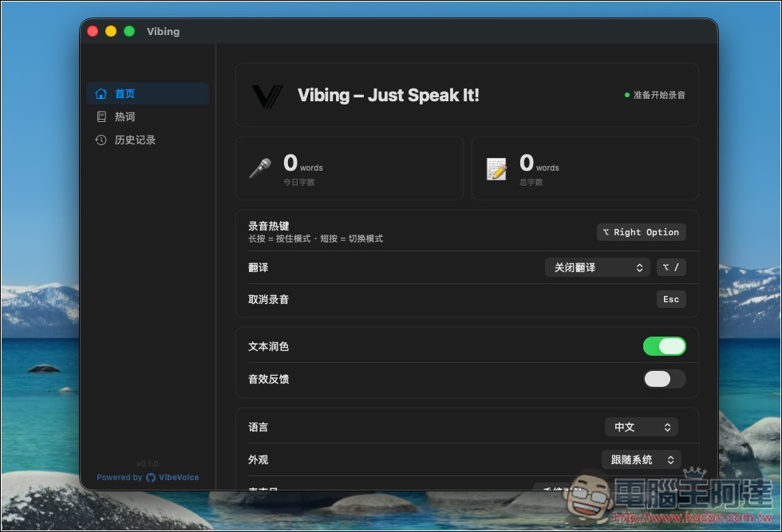Disable the 文本润色 text polish toggle
The image size is (782, 532).
coord(665,346)
